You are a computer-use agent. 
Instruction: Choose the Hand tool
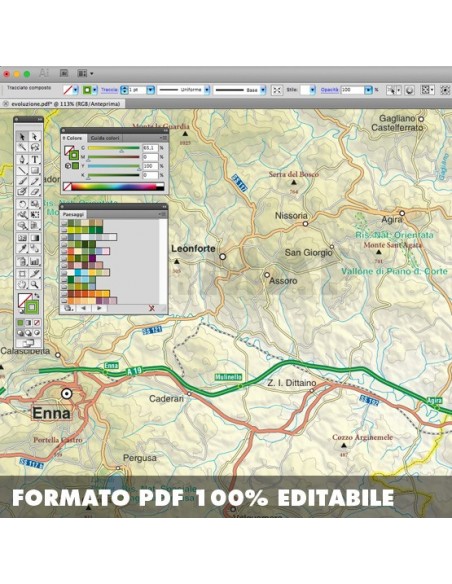point(22,285)
